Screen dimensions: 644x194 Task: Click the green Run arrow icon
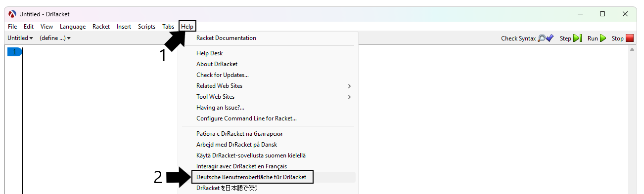point(603,38)
